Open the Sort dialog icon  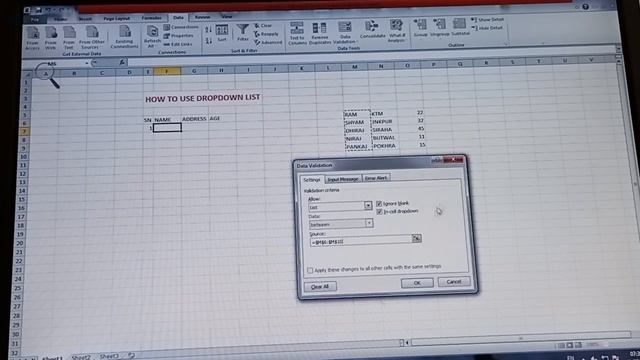click(x=222, y=33)
